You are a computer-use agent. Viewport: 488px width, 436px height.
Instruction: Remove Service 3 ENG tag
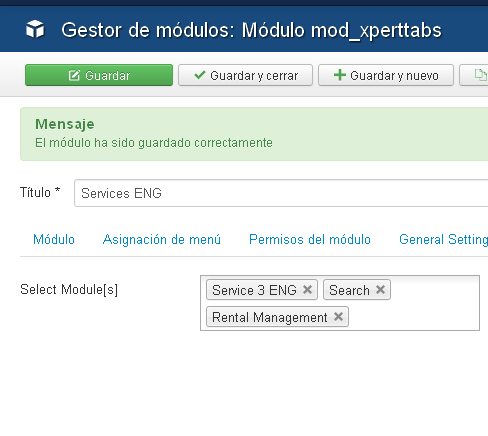[308, 290]
